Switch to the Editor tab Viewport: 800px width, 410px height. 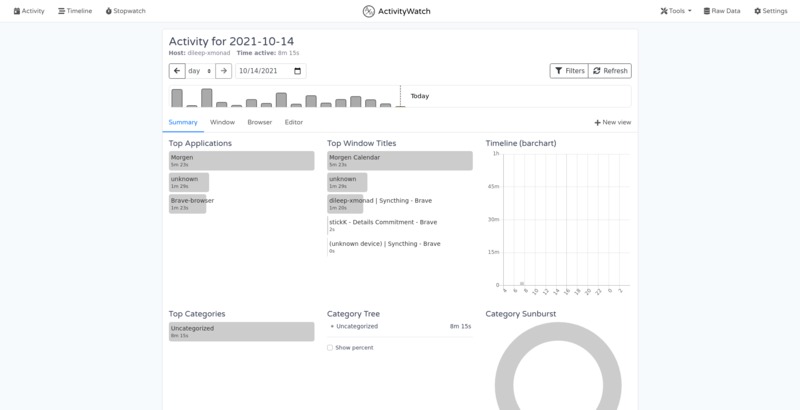[x=294, y=122]
